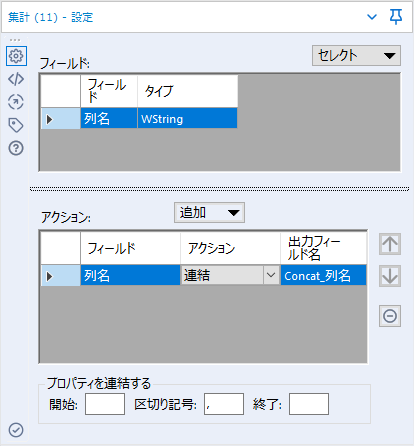Expand the 連結 action combo box
The height and width of the screenshot is (446, 414).
(271, 275)
